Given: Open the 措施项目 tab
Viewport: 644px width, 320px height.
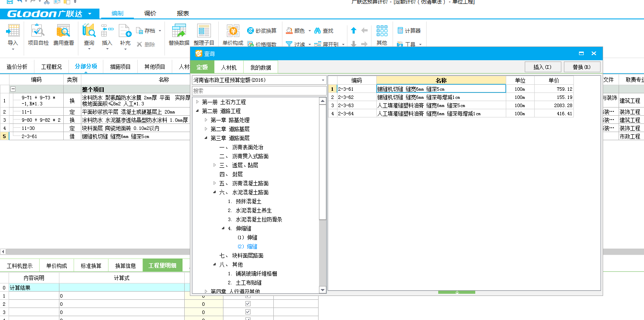Looking at the screenshot, I should click(x=120, y=67).
